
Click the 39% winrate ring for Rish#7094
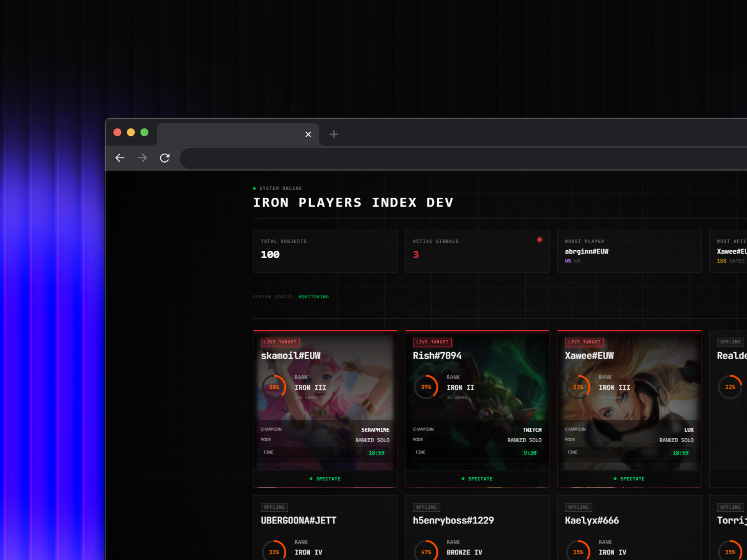pos(426,387)
